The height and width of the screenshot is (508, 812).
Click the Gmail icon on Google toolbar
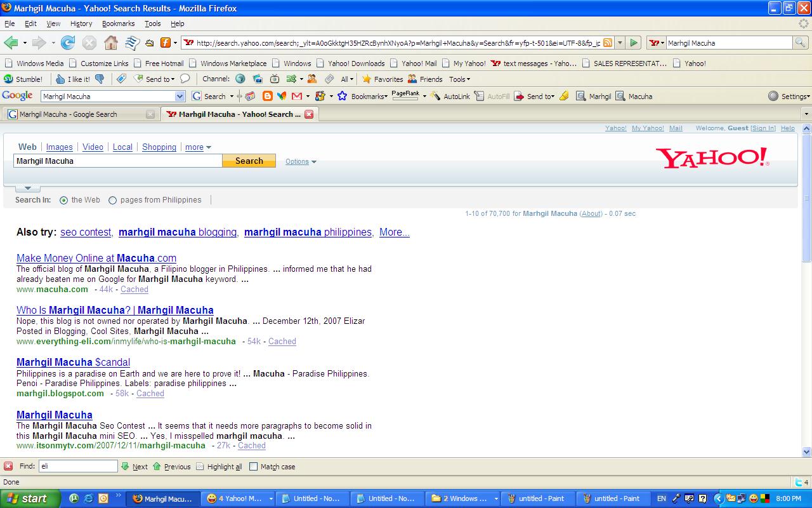click(297, 97)
